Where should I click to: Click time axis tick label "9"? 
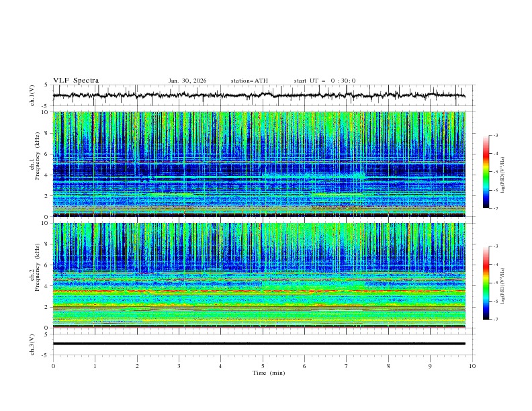click(430, 366)
